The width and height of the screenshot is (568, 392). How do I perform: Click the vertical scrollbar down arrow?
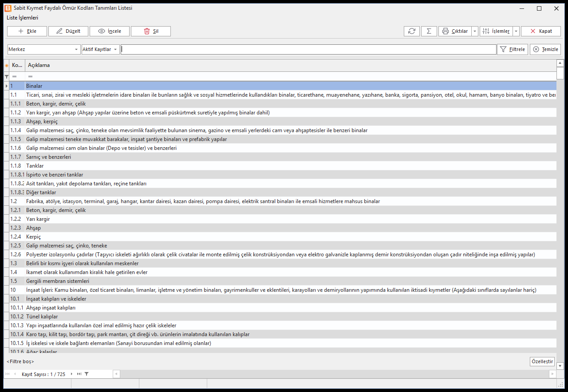560,366
